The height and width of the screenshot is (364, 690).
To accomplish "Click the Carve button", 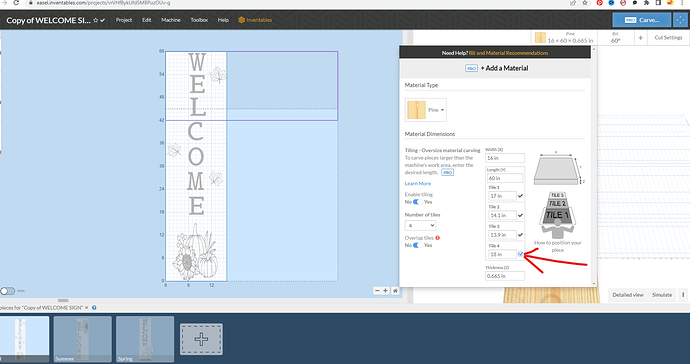I will (642, 20).
